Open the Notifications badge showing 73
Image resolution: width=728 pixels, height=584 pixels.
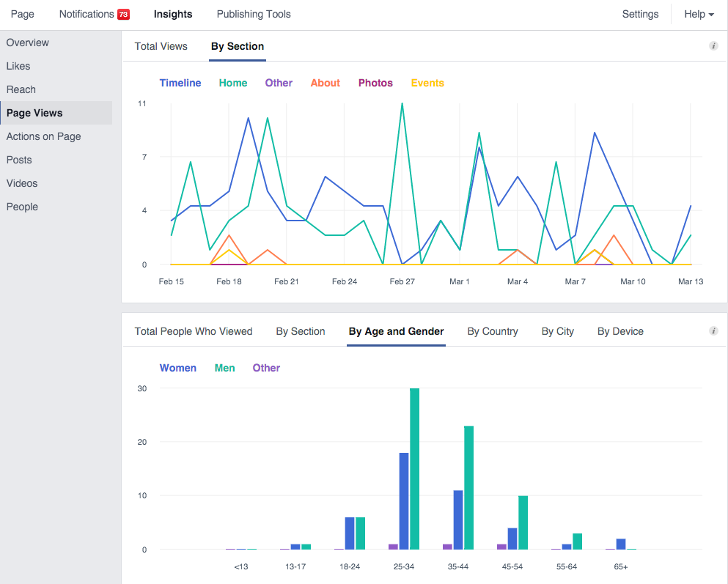point(123,14)
